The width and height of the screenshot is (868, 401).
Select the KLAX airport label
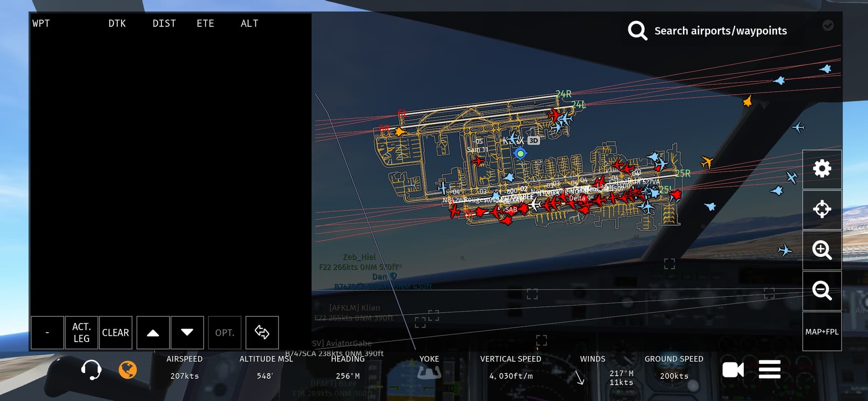(x=514, y=141)
